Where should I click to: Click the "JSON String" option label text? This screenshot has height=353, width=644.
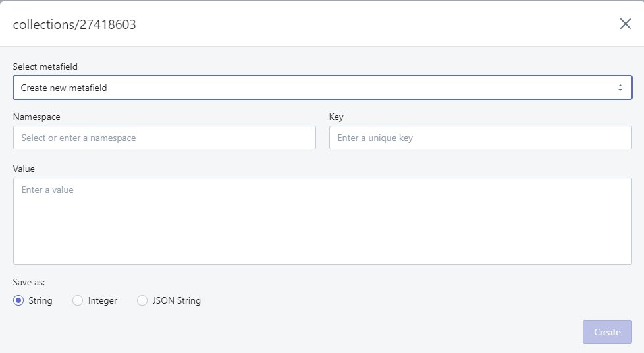[176, 300]
